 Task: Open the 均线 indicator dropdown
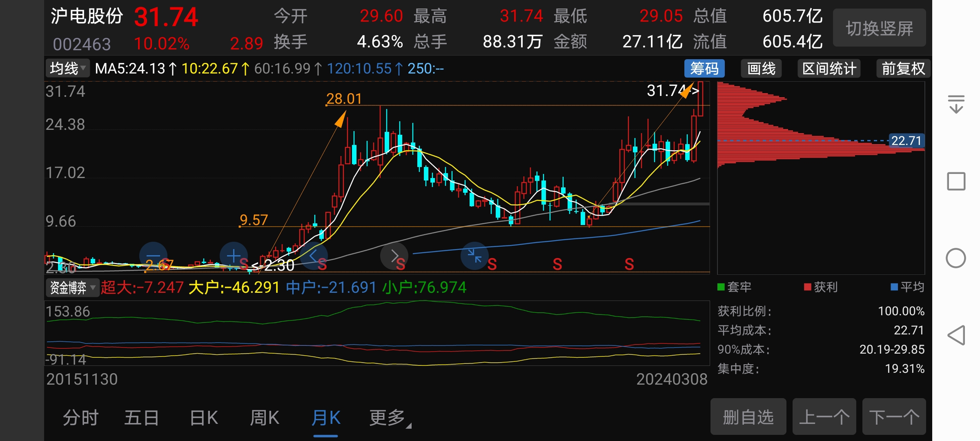(x=67, y=69)
